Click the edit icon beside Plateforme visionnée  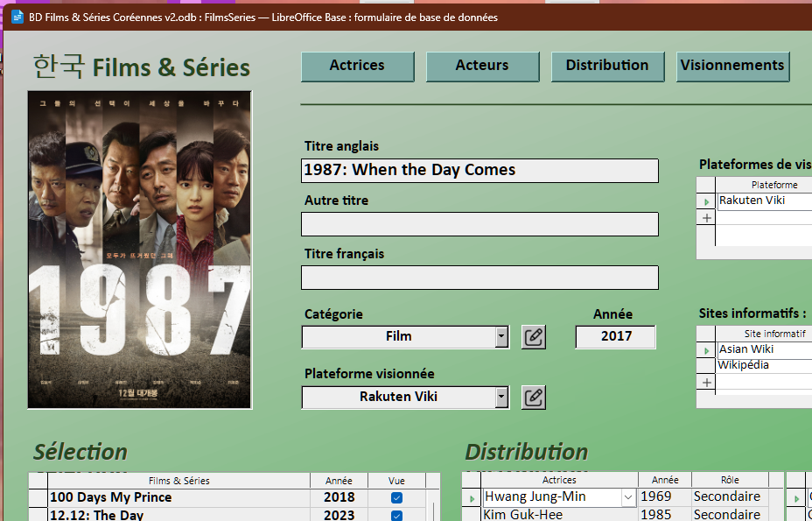coord(534,398)
